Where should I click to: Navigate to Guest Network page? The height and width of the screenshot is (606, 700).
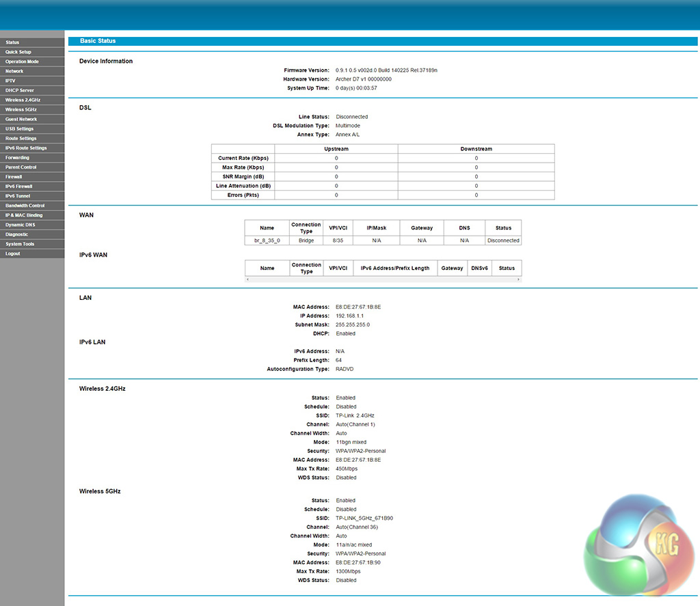coord(21,119)
